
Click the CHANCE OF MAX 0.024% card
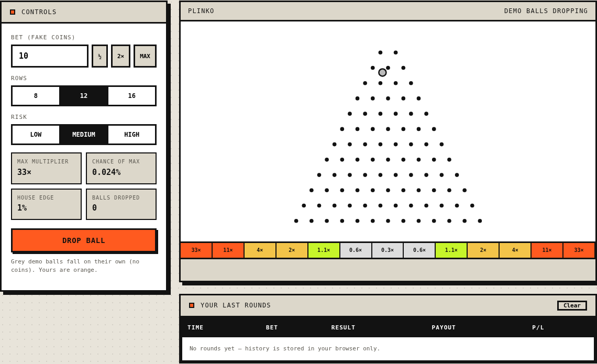[x=121, y=168]
